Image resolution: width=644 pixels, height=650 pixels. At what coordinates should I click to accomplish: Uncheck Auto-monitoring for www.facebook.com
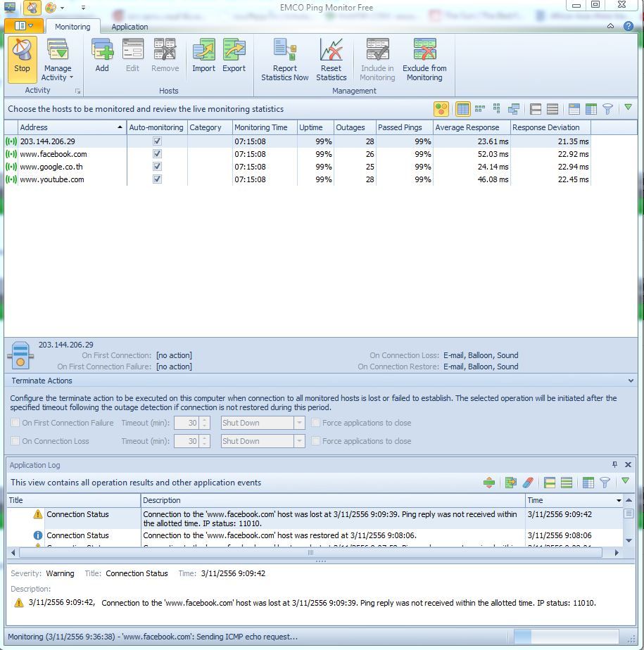[x=157, y=154]
